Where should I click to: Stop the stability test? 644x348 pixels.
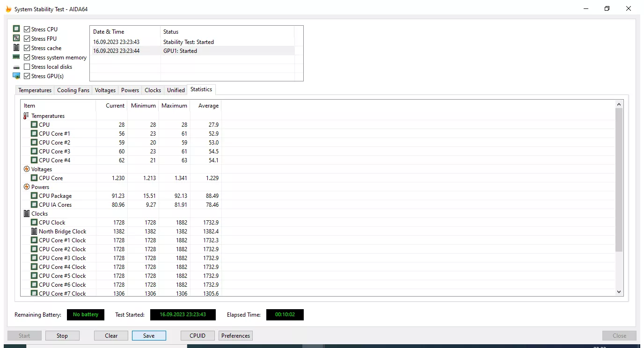click(62, 336)
